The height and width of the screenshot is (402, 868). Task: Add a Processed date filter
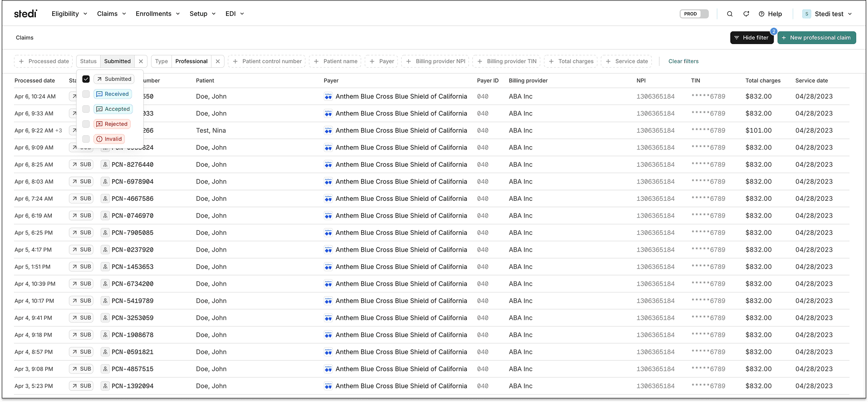(44, 61)
